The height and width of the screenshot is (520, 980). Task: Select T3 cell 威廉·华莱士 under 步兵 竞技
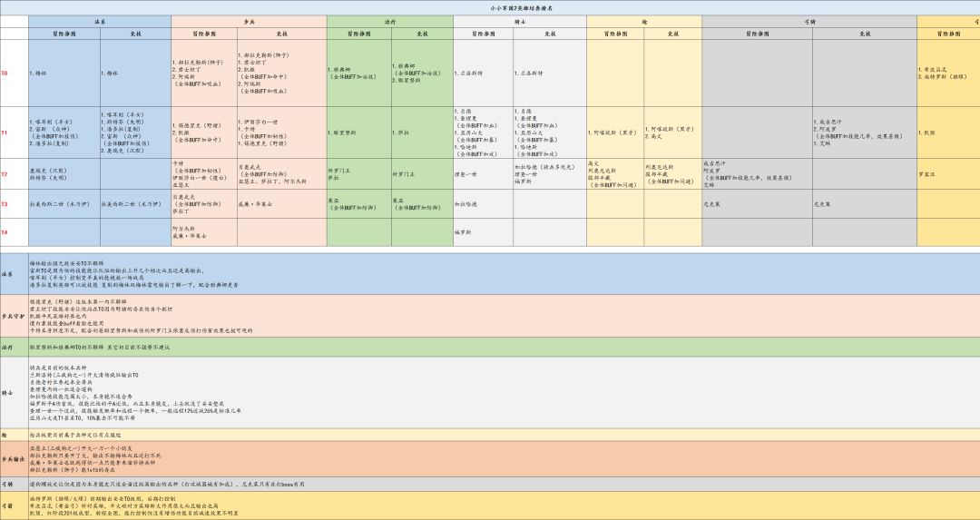pyautogui.click(x=282, y=204)
